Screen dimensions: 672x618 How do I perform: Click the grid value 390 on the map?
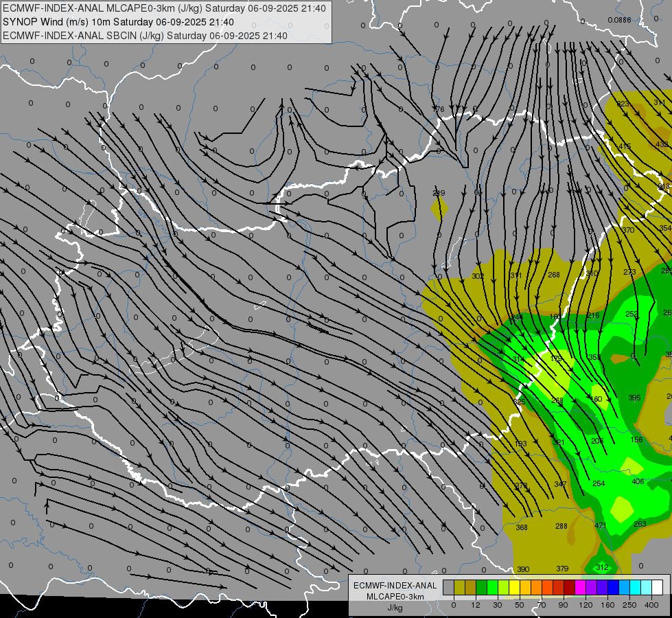[x=523, y=569]
